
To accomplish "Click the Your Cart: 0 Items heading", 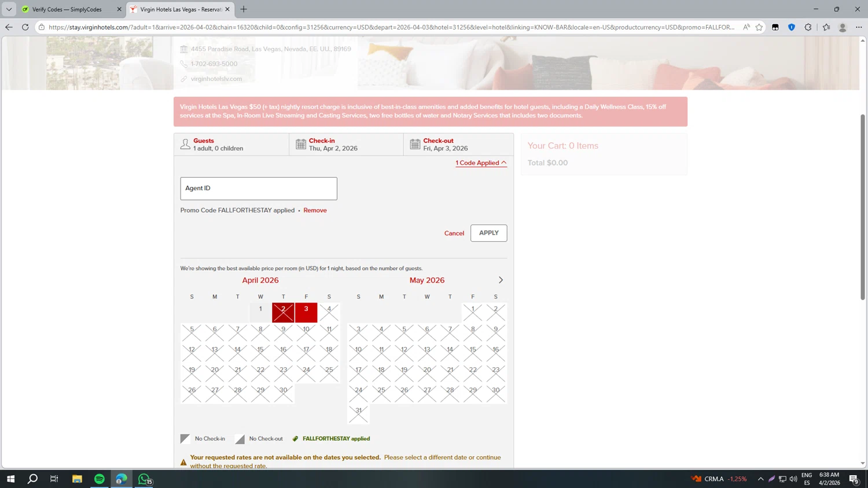I will tap(563, 146).
